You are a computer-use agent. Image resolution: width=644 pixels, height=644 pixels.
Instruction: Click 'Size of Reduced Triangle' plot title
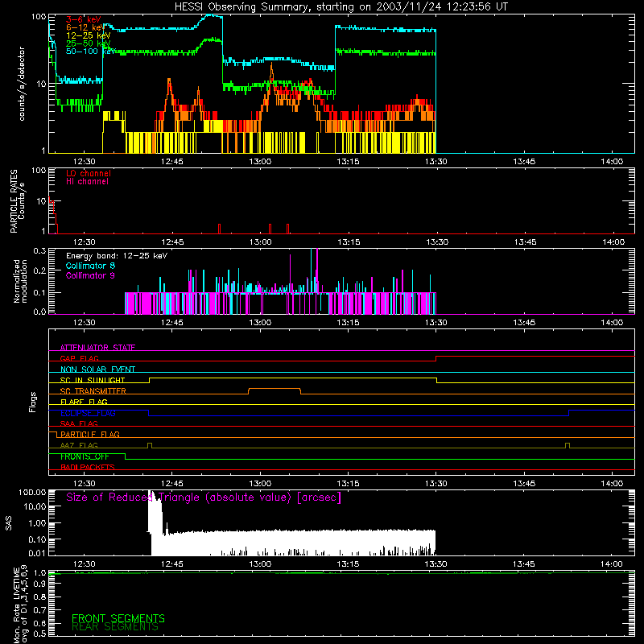[204, 497]
